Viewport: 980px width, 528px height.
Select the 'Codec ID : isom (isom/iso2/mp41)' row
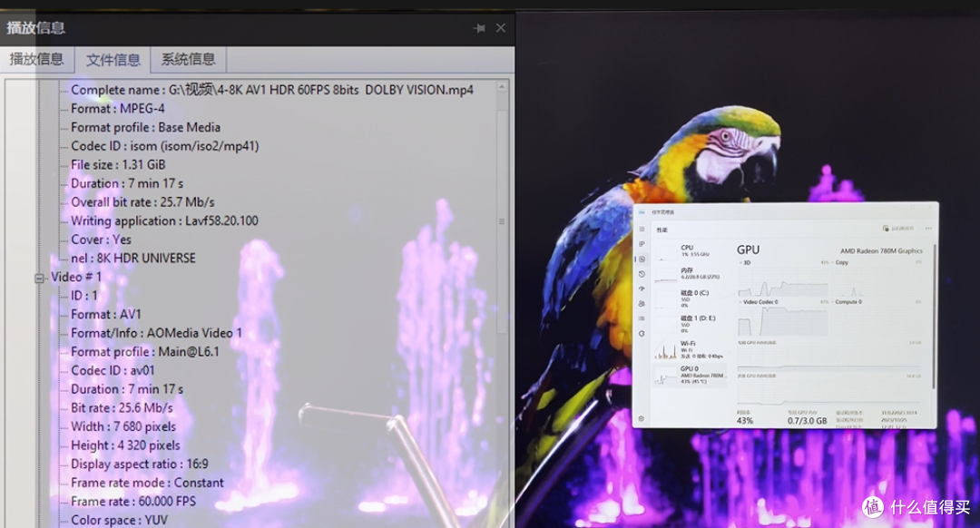point(164,145)
